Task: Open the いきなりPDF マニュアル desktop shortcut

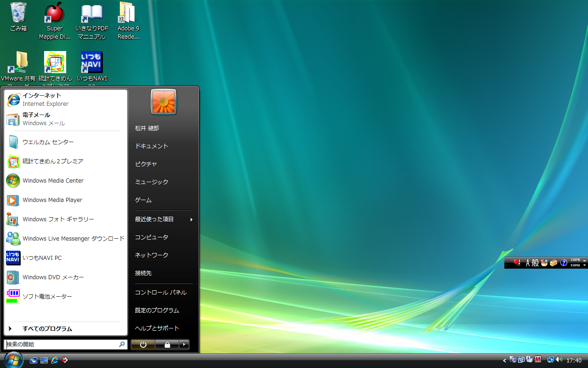Action: point(91,21)
